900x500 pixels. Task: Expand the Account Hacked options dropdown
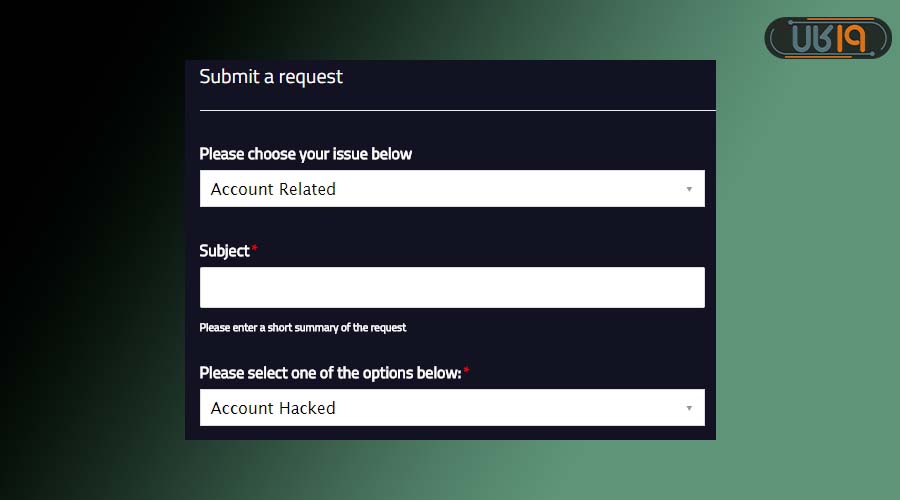tap(452, 408)
